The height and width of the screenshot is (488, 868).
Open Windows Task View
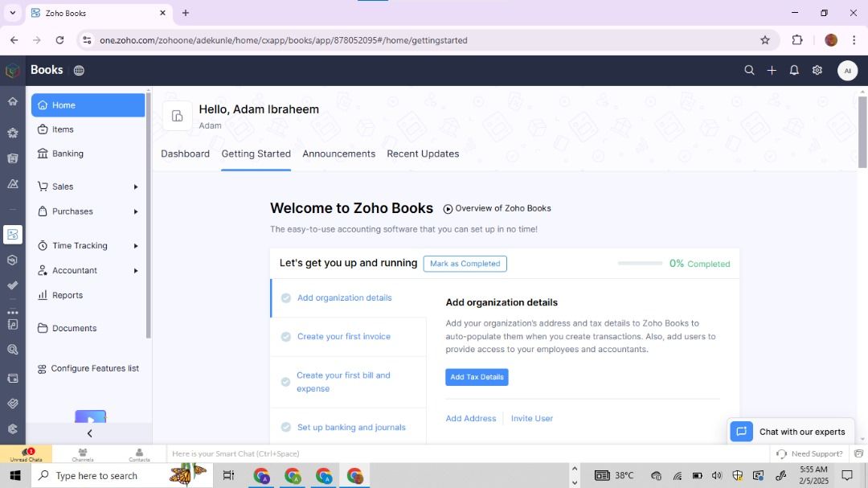click(228, 475)
